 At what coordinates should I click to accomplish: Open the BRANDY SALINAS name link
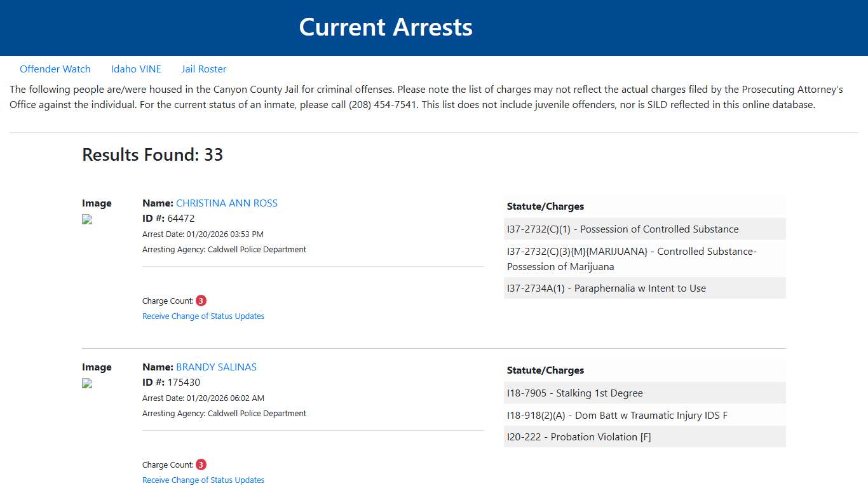tap(216, 367)
